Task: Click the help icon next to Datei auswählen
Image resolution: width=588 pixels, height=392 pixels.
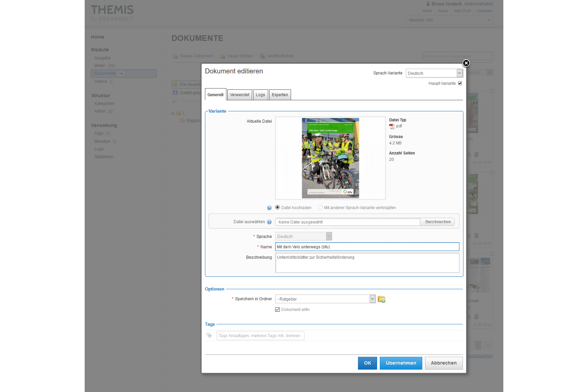Action: (269, 222)
